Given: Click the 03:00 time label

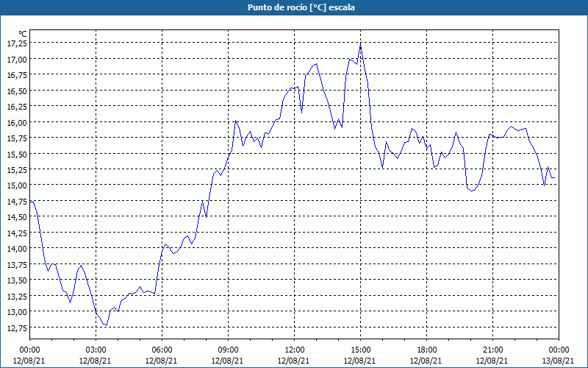Looking at the screenshot, I should 96,350.
